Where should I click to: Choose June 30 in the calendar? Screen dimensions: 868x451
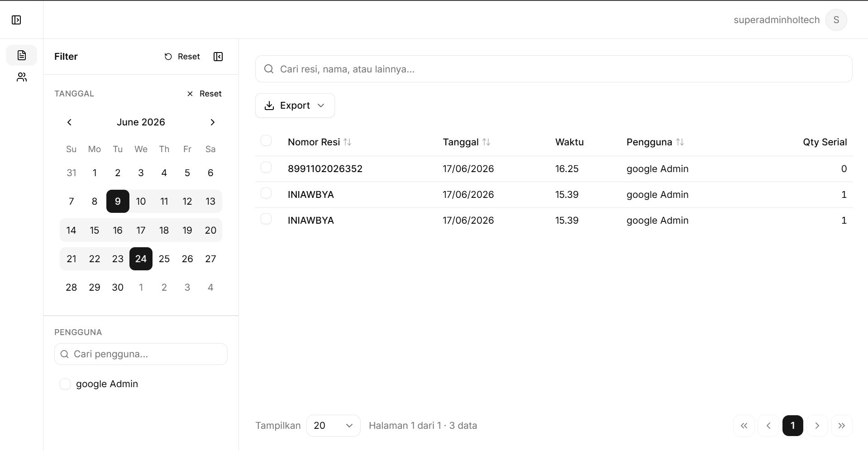pyautogui.click(x=118, y=288)
